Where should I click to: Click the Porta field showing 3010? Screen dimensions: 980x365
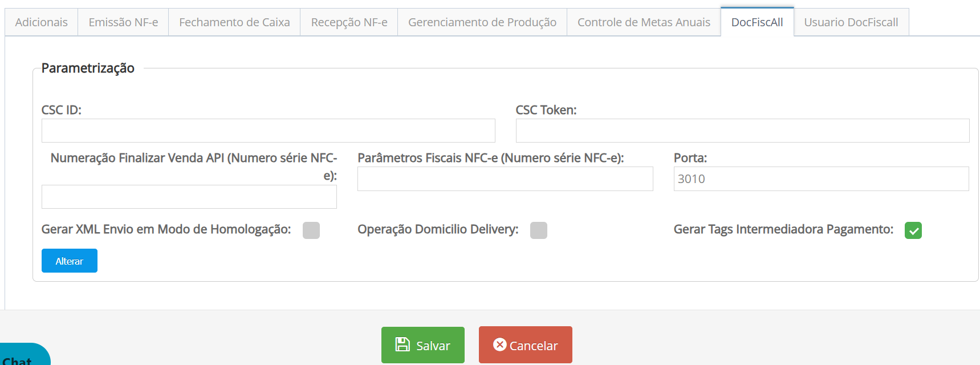pyautogui.click(x=821, y=179)
